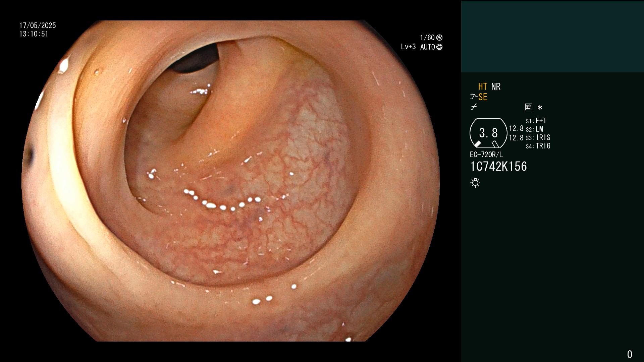Image resolution: width=644 pixels, height=362 pixels.
Task: Click the S4: TRIG switch assignment
Action: coord(538,146)
